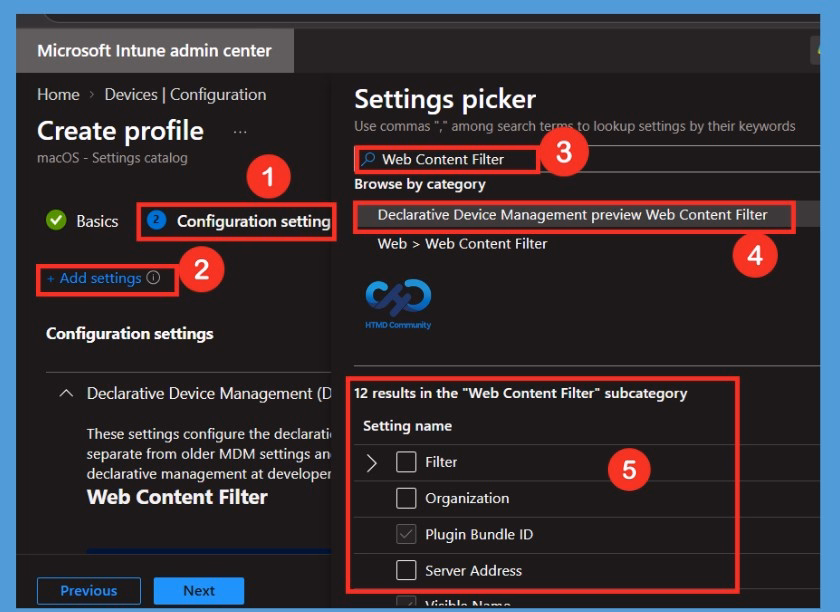Click the Browse by category label
This screenshot has height=612, width=840.
coord(420,184)
